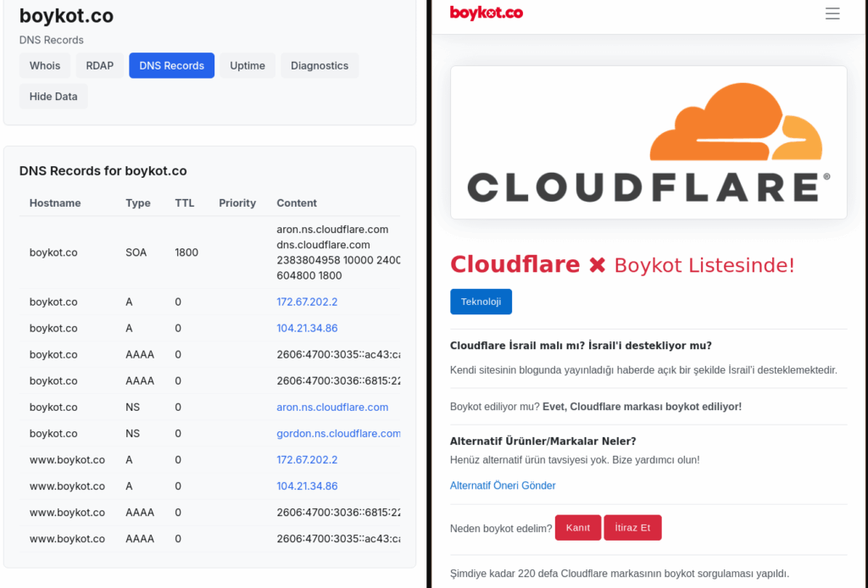This screenshot has height=588, width=868.
Task: Open 172.67.202.2 link in boykot.co A row
Action: (x=307, y=302)
